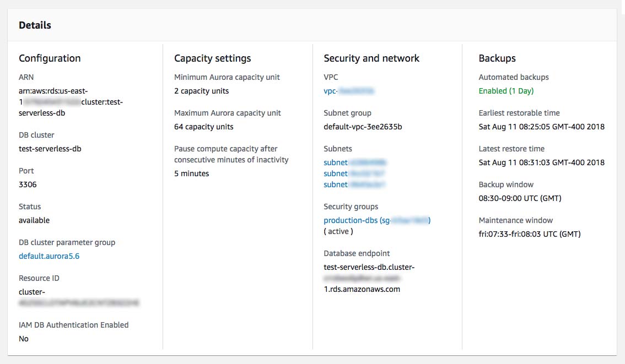Click the Enabled (1 Day) backup status

click(506, 91)
